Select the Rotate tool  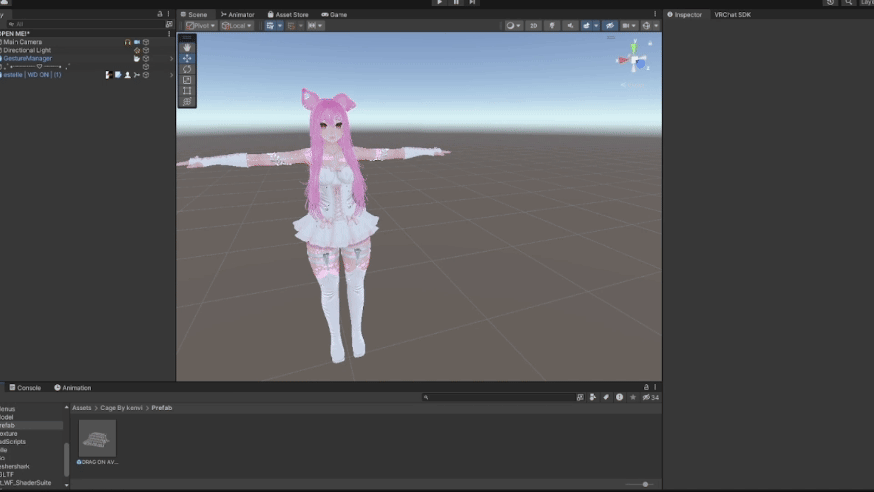click(x=187, y=69)
